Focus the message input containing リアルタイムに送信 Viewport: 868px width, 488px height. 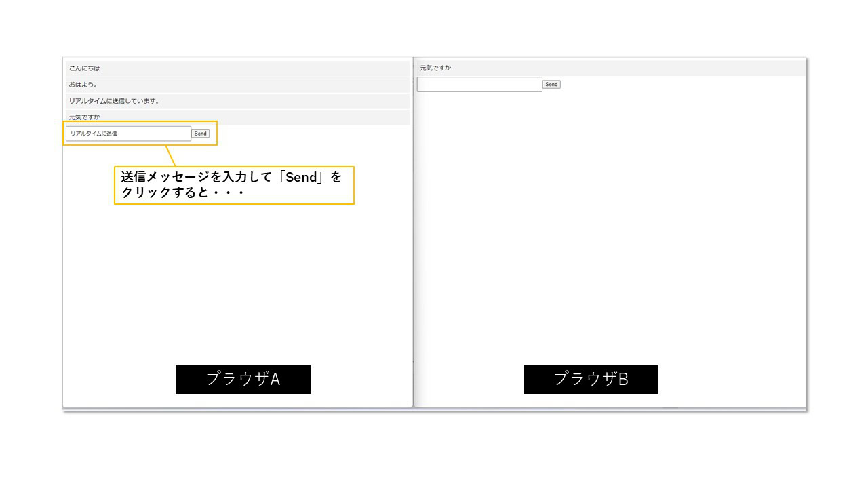pyautogui.click(x=128, y=134)
